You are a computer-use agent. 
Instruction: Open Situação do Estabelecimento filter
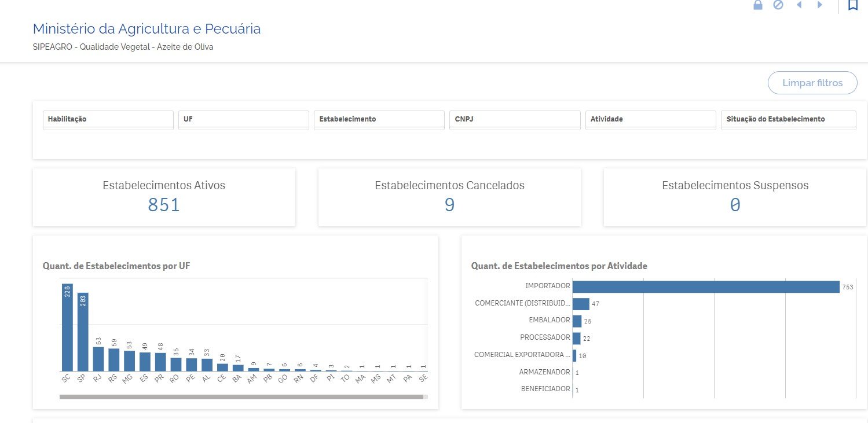tap(788, 119)
